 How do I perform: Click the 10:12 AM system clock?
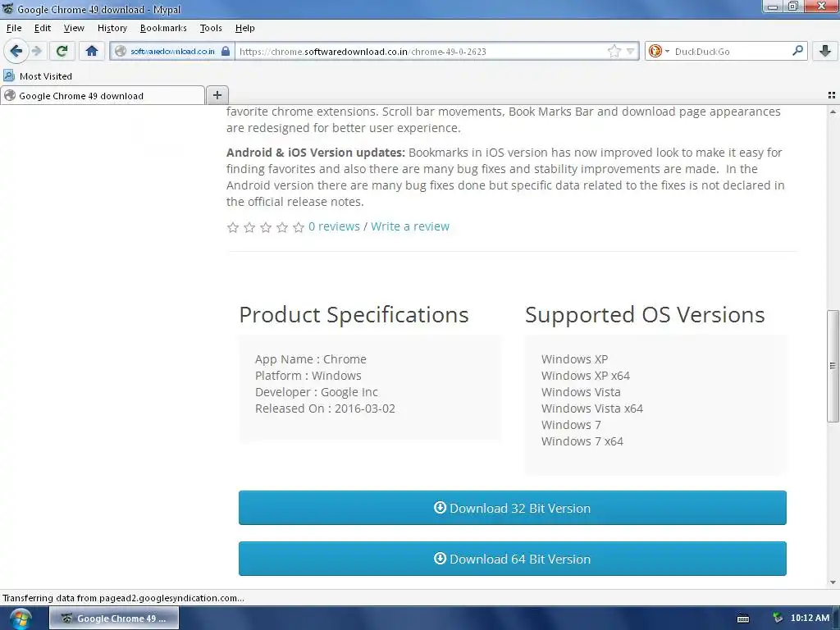coord(810,618)
